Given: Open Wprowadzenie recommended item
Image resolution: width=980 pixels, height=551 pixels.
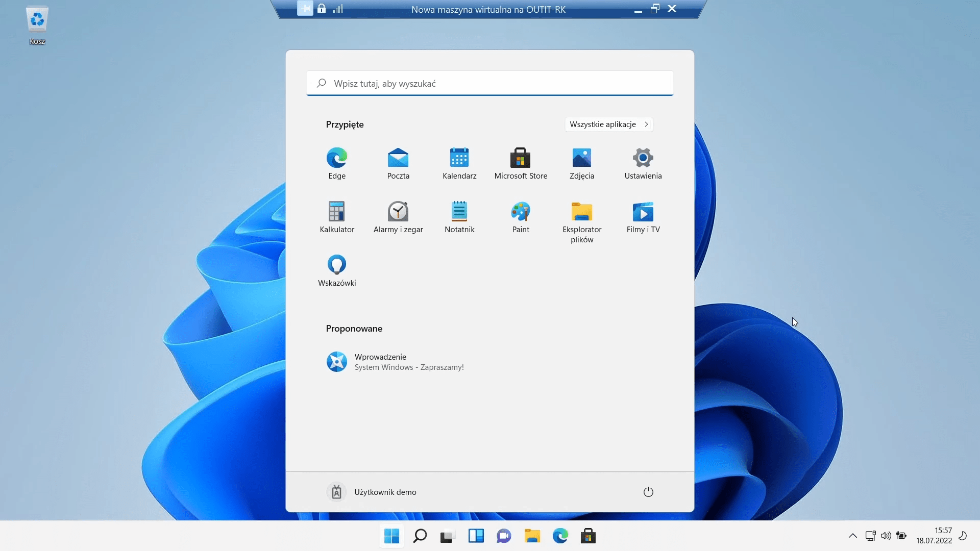Looking at the screenshot, I should [x=395, y=362].
